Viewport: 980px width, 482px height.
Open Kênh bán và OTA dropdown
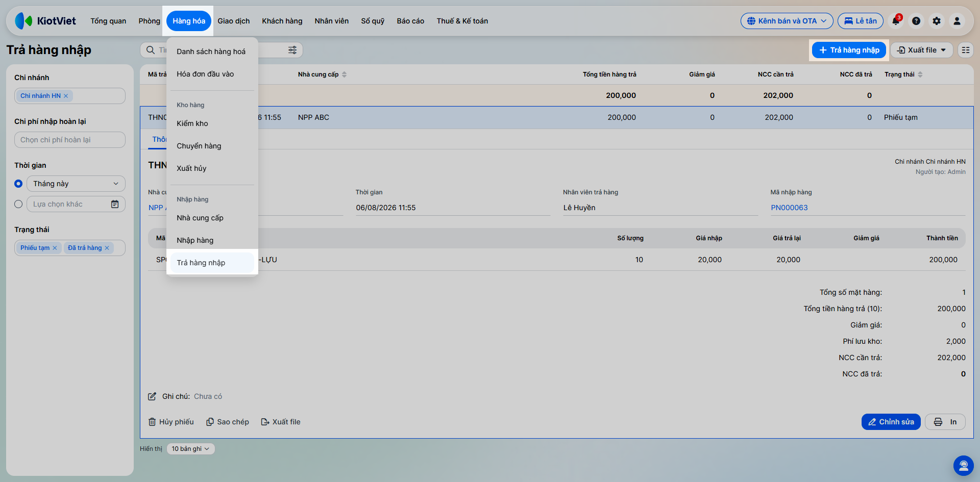click(x=787, y=21)
